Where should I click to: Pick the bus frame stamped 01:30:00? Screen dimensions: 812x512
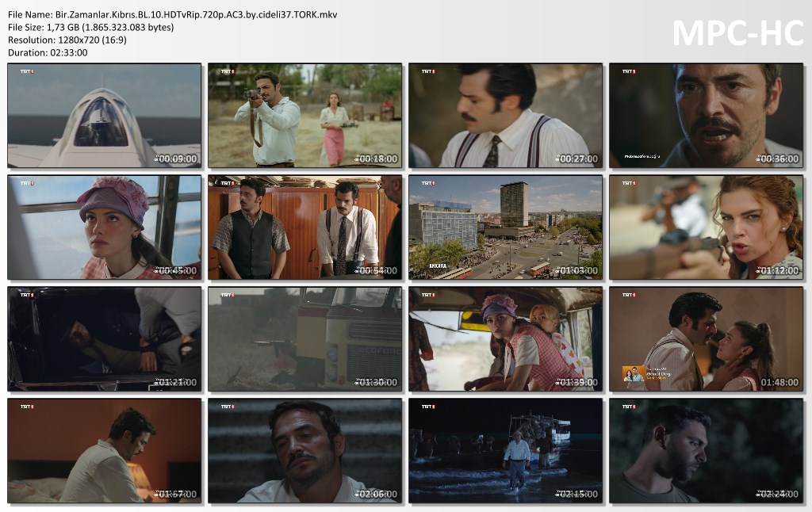(x=305, y=339)
